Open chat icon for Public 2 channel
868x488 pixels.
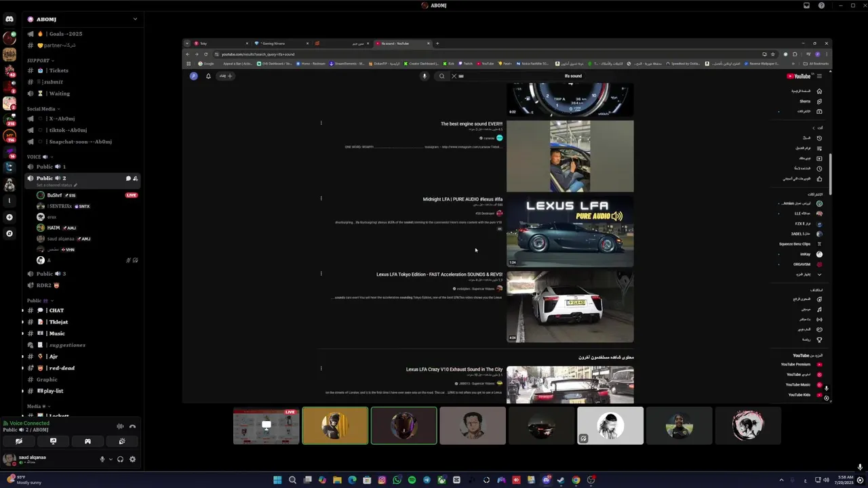coord(127,178)
